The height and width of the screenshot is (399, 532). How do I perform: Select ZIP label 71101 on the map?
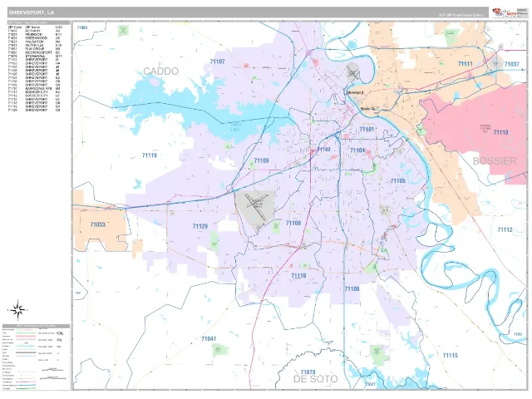pos(367,130)
